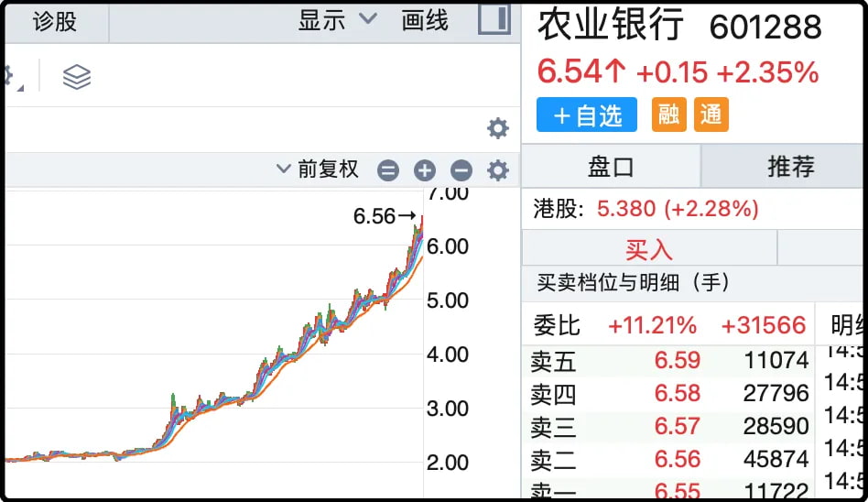Select 卖五 price 6.59
This screenshot has height=502, width=868.
pos(677,360)
